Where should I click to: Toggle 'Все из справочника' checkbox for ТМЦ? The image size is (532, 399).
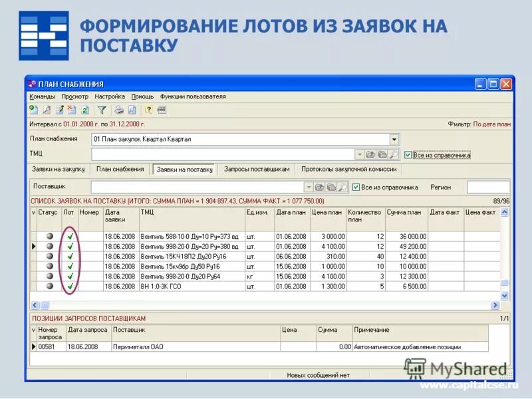point(408,154)
